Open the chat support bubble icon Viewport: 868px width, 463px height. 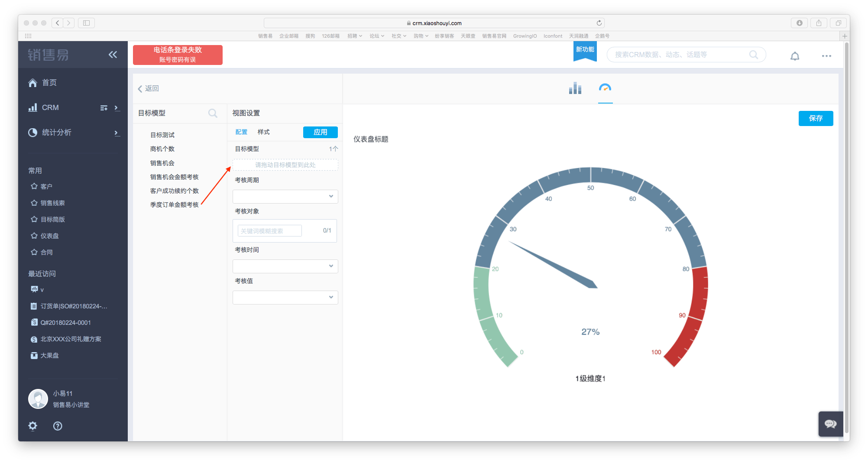830,424
